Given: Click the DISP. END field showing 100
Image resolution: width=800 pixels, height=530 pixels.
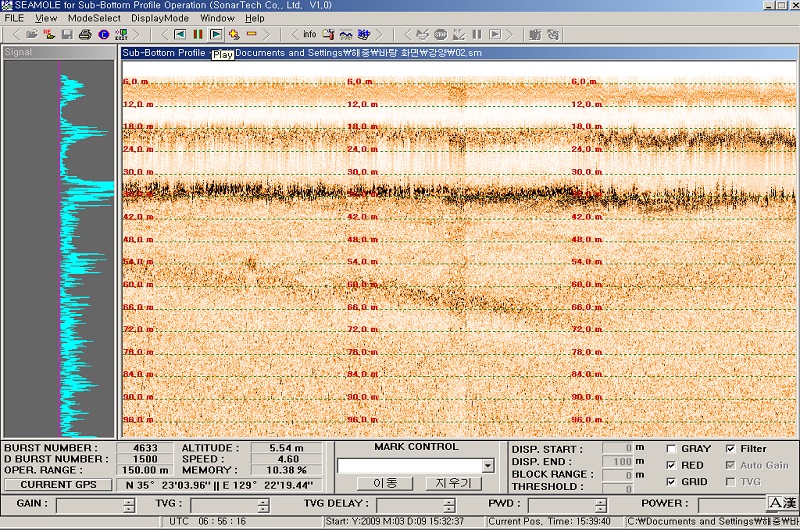Looking at the screenshot, I should [x=618, y=462].
